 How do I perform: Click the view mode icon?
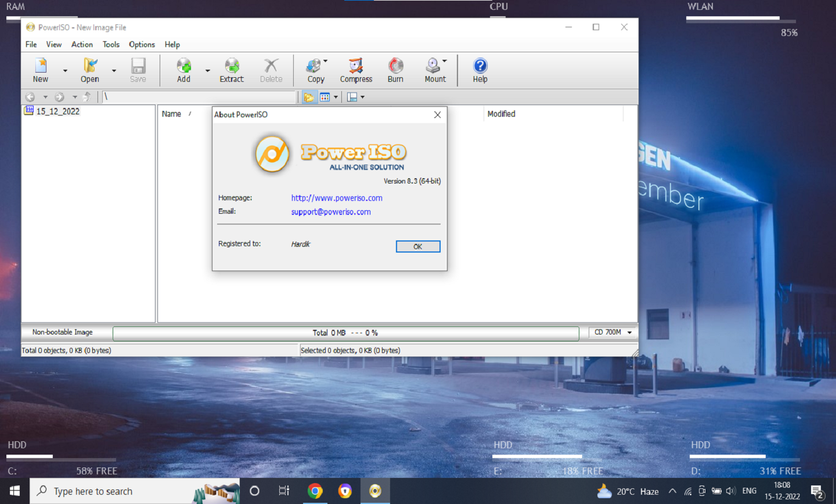click(x=325, y=97)
